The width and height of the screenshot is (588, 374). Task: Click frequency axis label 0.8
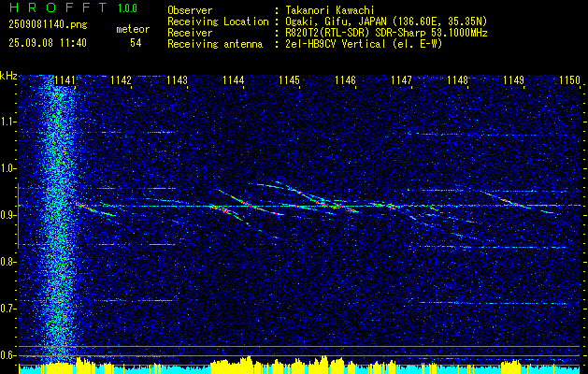tap(7, 262)
